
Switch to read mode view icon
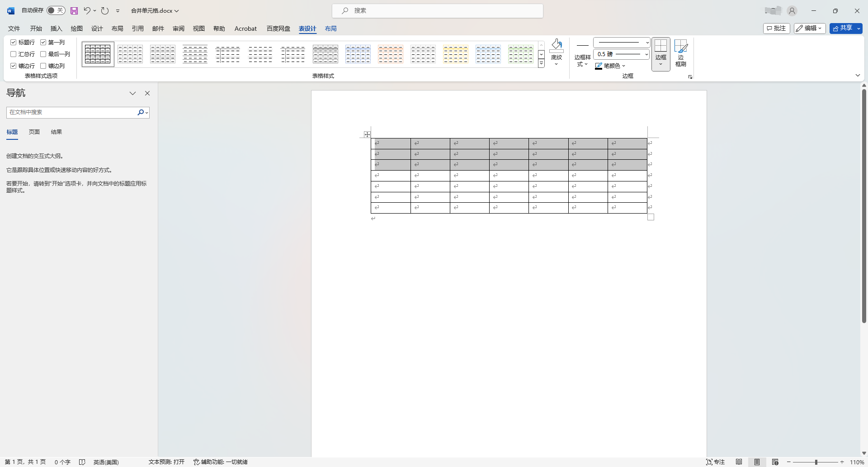[x=739, y=462]
